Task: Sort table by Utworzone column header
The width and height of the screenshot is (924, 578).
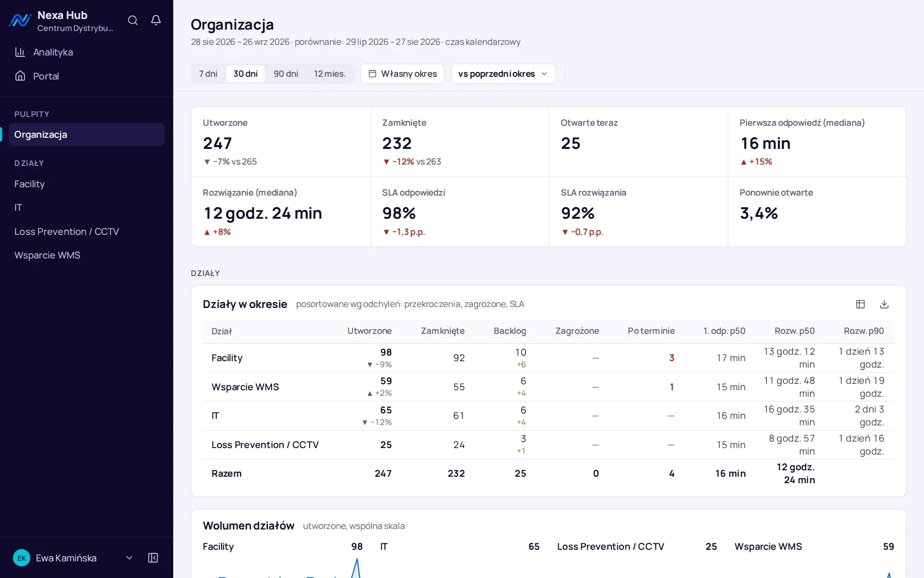Action: click(369, 331)
